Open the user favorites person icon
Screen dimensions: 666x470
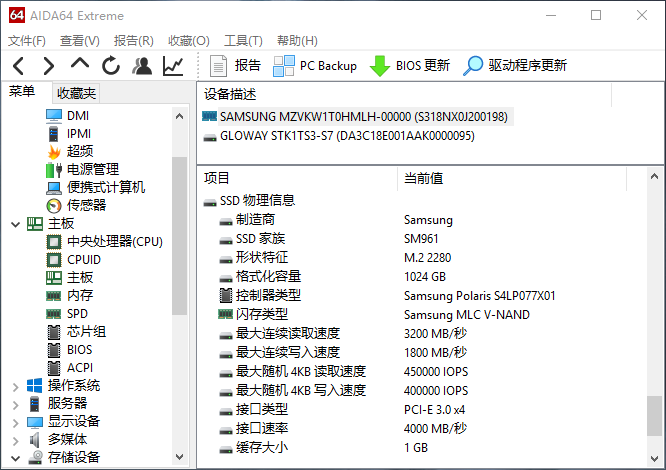142,66
